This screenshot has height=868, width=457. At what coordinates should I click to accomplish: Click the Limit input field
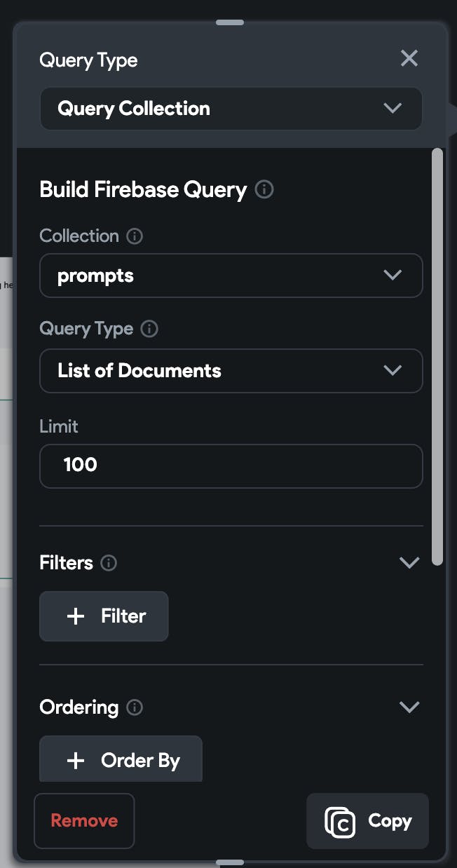pyautogui.click(x=231, y=466)
